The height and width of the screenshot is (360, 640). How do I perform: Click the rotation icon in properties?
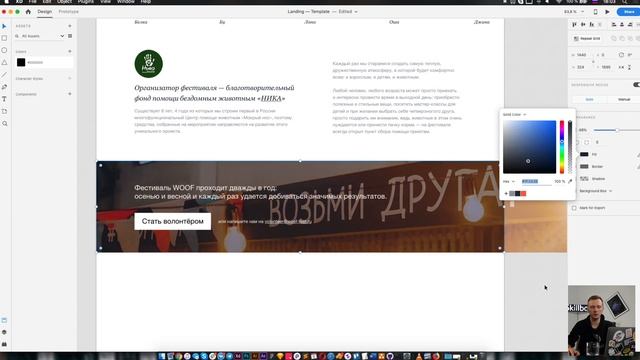pos(621,55)
